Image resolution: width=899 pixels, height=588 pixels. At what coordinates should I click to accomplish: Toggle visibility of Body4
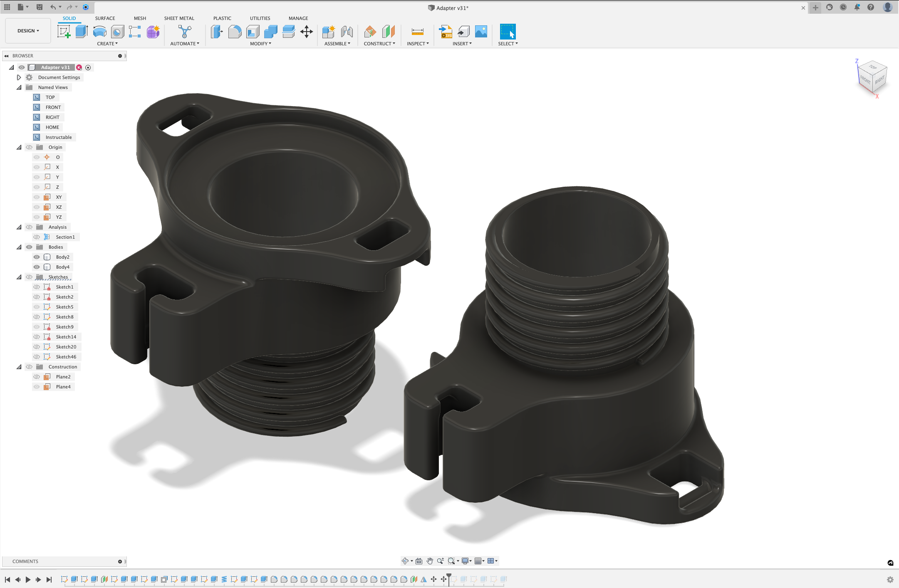coord(37,267)
